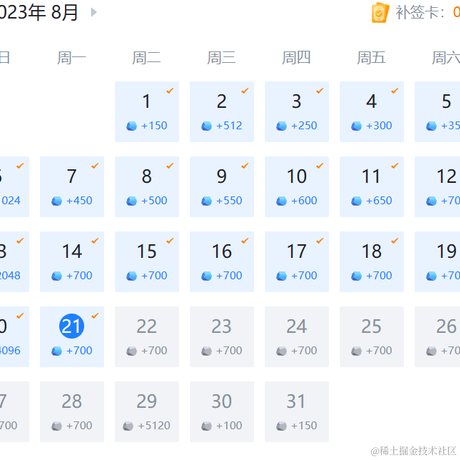Click gray ore icon on August 23
Viewport: 460px width, 460px height.
[207, 351]
